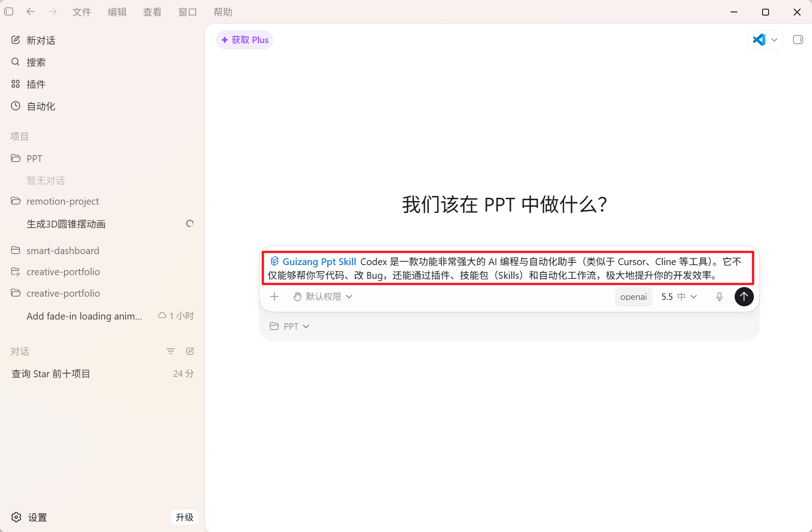Click the folder icon of the creative-portfolio project above 'Add fade-in loading anim...'
812x532 pixels.
coord(16,293)
